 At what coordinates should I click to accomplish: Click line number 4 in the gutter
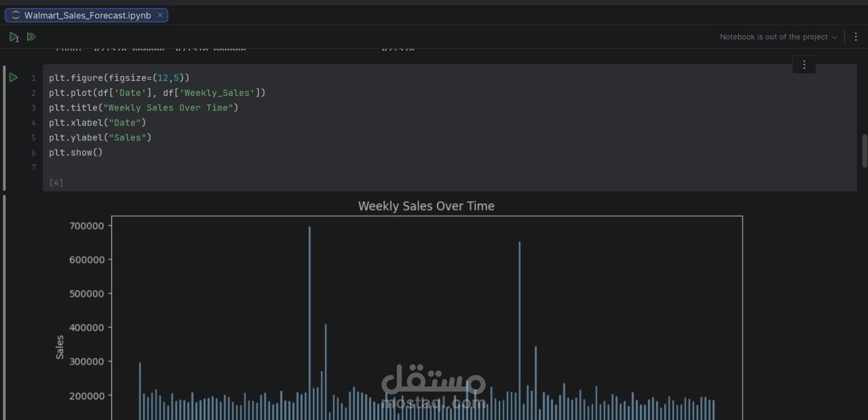pos(34,123)
